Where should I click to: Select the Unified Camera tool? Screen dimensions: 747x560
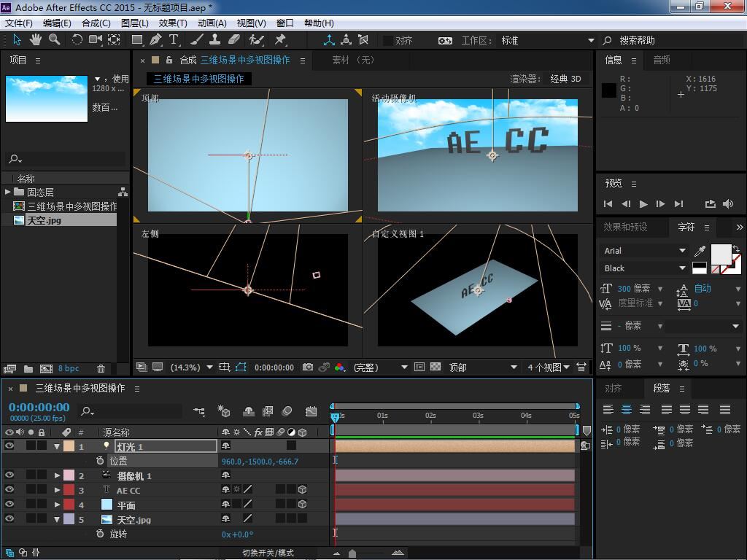click(x=96, y=40)
